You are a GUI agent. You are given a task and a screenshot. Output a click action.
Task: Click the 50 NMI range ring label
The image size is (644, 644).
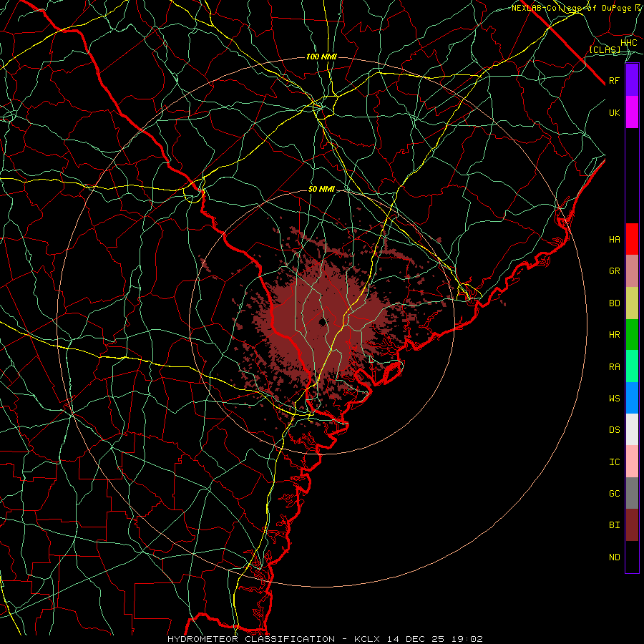(321, 189)
